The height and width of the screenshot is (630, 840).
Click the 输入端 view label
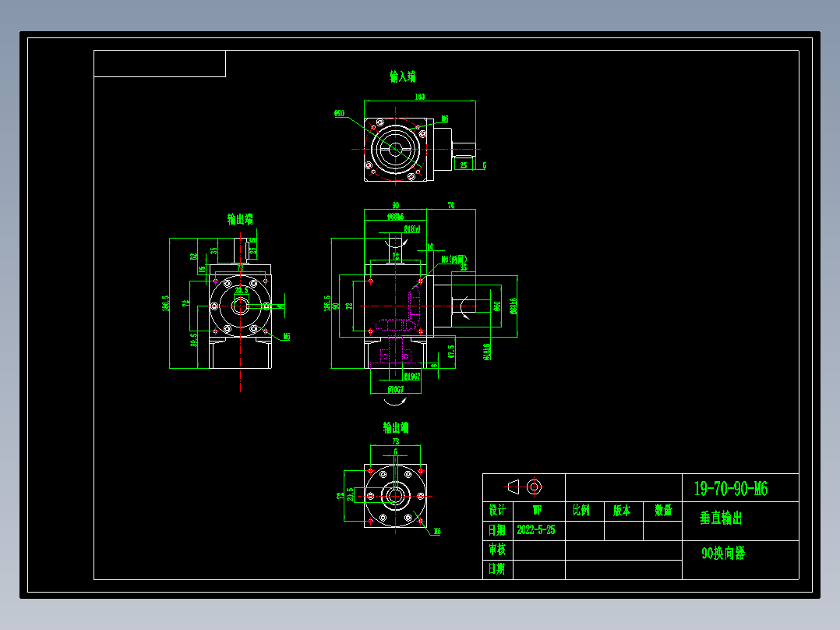click(402, 76)
